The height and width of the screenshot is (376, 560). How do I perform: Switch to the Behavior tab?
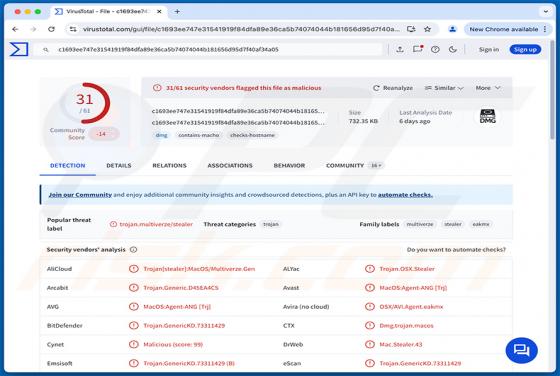click(x=289, y=166)
